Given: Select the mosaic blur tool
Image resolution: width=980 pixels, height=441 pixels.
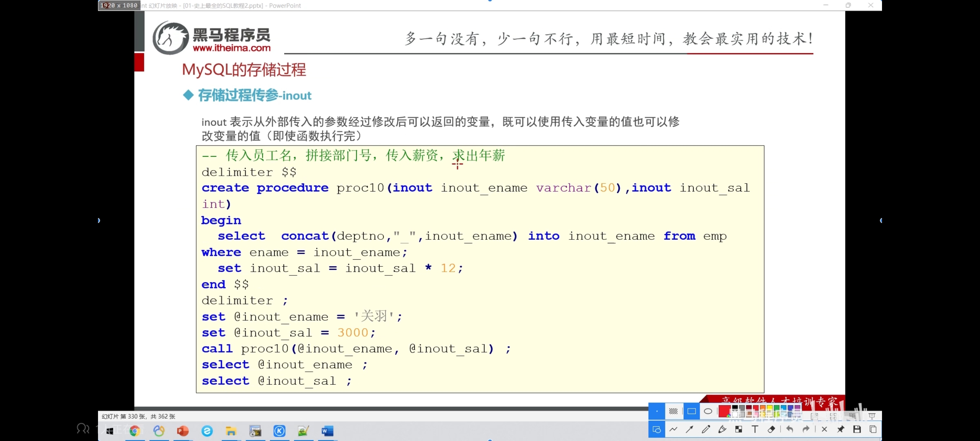Looking at the screenshot, I should pos(738,429).
